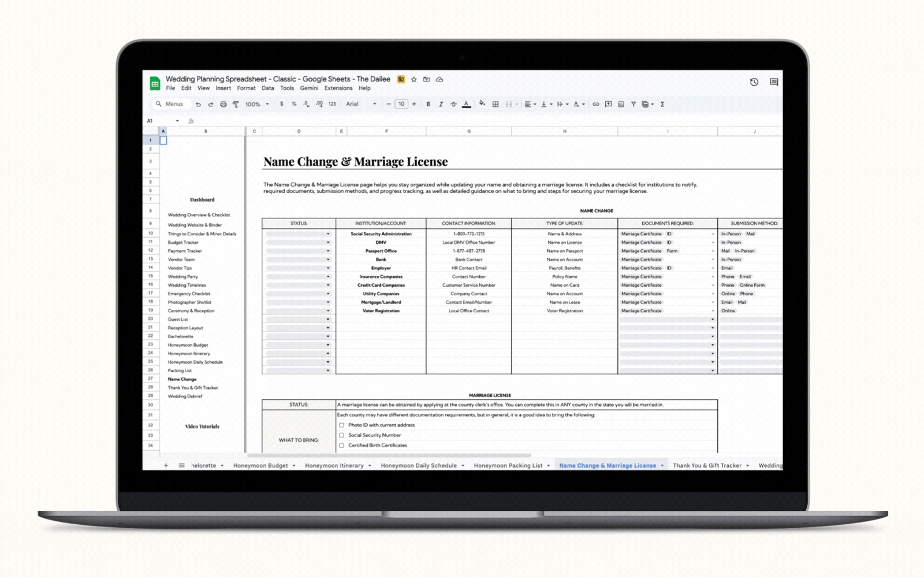Tick the Social Security Number checkbox
Screen dimensions: 924x578
click(x=341, y=435)
